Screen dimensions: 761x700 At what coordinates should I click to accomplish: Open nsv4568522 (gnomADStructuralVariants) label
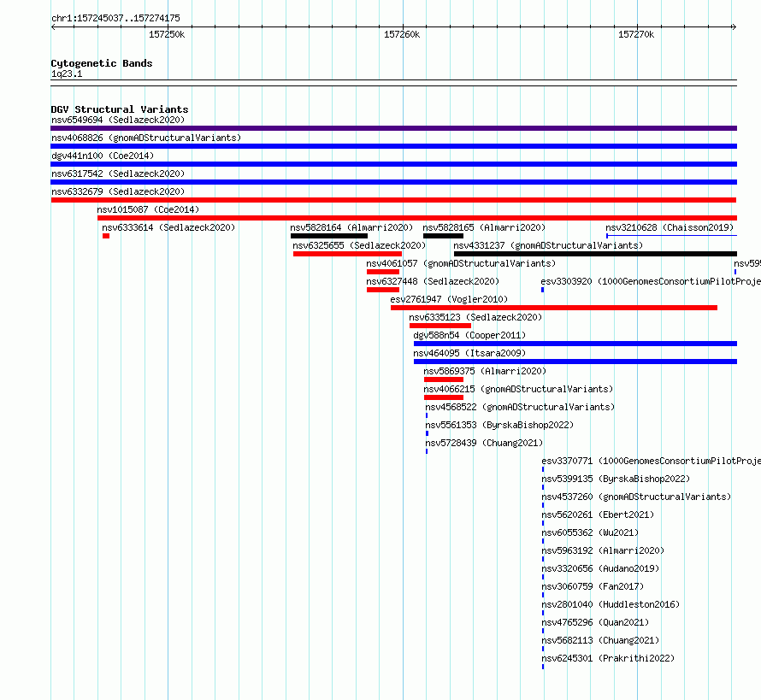(520, 407)
